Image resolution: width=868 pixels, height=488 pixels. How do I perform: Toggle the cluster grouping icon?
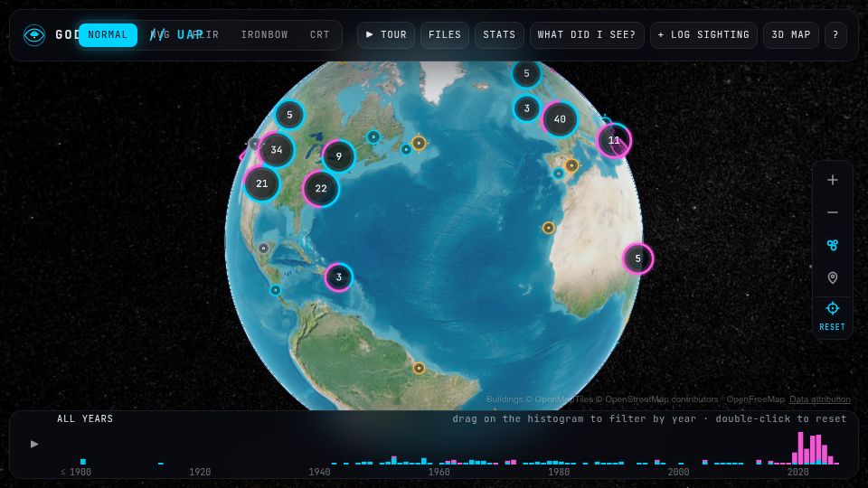(833, 245)
